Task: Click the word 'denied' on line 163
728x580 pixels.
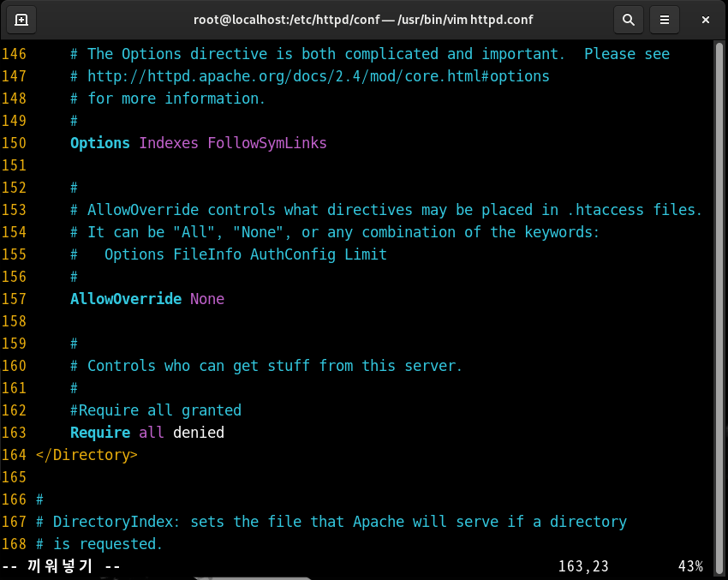Action: click(x=198, y=433)
